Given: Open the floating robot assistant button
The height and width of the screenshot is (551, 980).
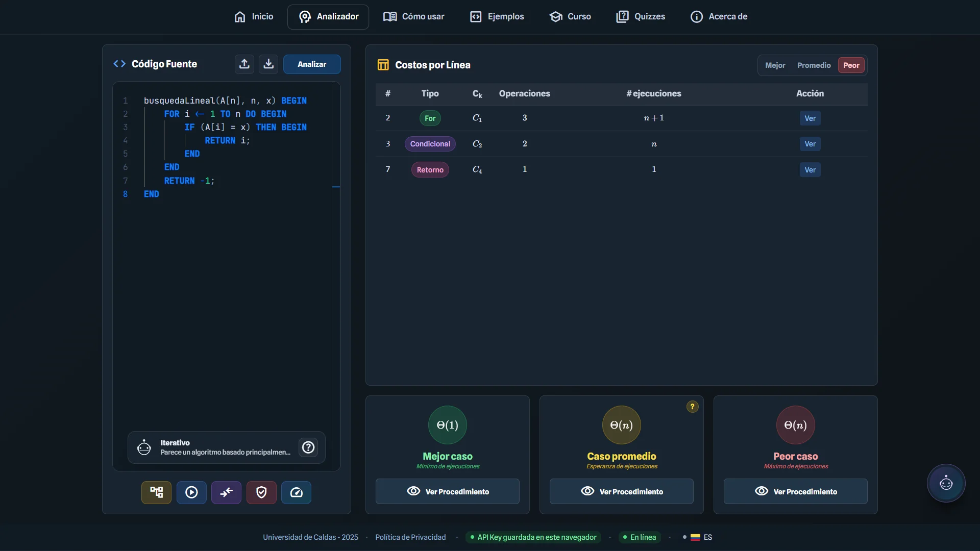Looking at the screenshot, I should [946, 483].
